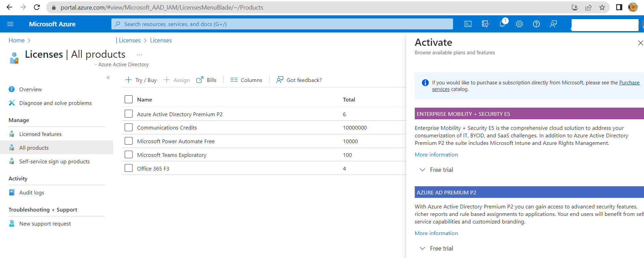Screen dimensions: 644x258
Task: Click the browser forward arrow
Action: (23, 7)
